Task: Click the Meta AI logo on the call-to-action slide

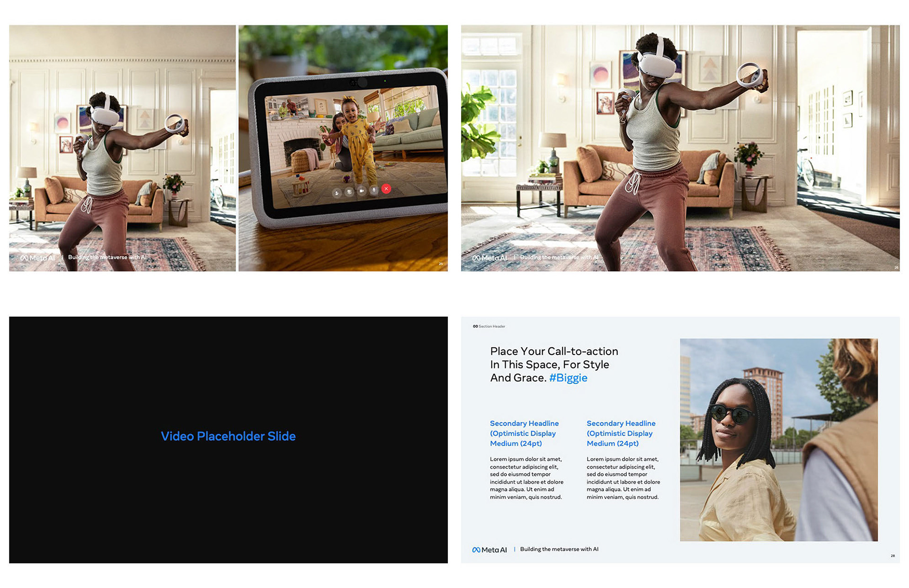Action: [490, 550]
